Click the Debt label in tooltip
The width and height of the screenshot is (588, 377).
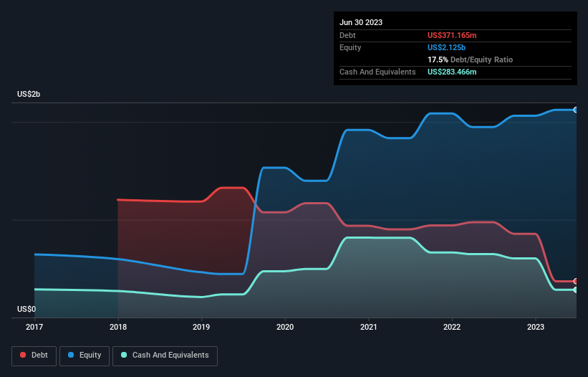click(x=347, y=35)
